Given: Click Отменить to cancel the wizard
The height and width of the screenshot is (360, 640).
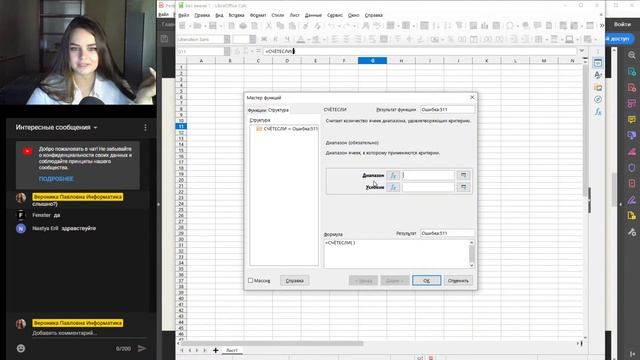Looking at the screenshot, I should 458,280.
